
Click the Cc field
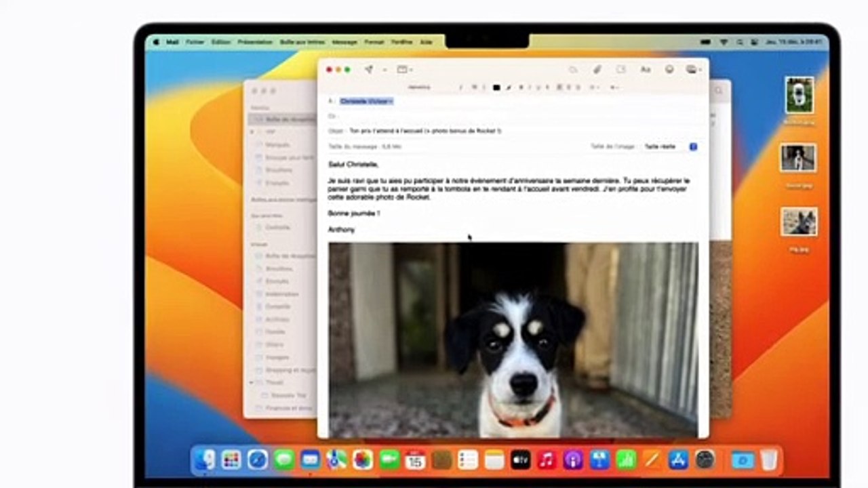pyautogui.click(x=513, y=116)
